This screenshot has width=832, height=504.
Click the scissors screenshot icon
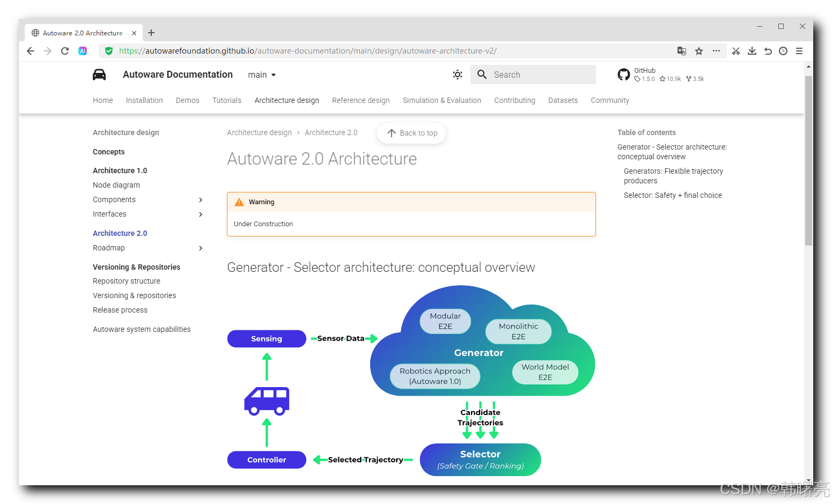pos(736,51)
